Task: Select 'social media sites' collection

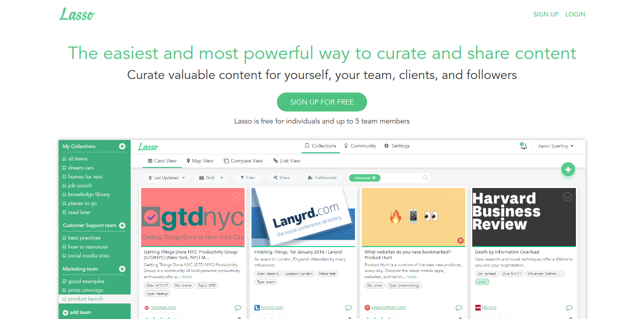Action: (88, 255)
